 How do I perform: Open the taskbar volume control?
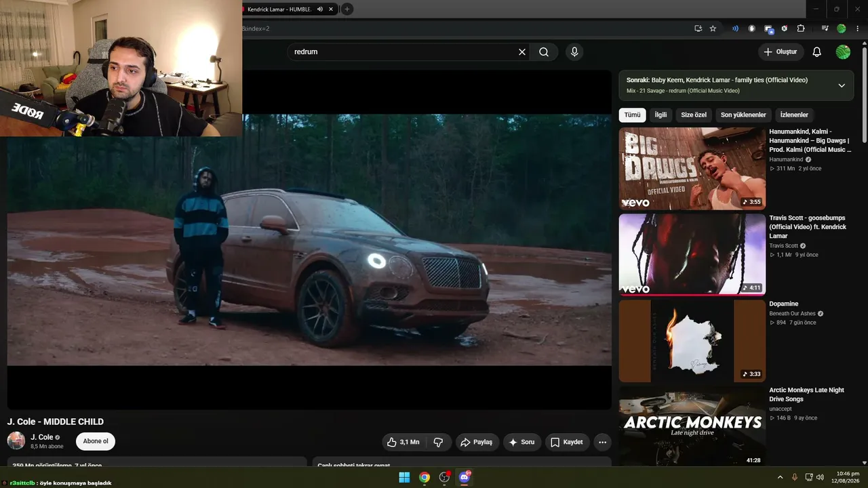820,477
